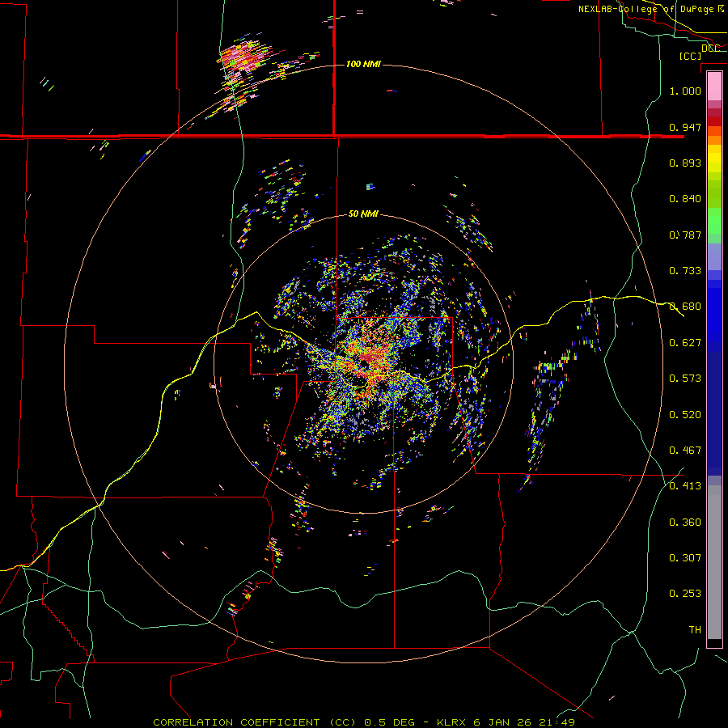
Task: Click the 0.307 scale value
Action: tap(685, 558)
